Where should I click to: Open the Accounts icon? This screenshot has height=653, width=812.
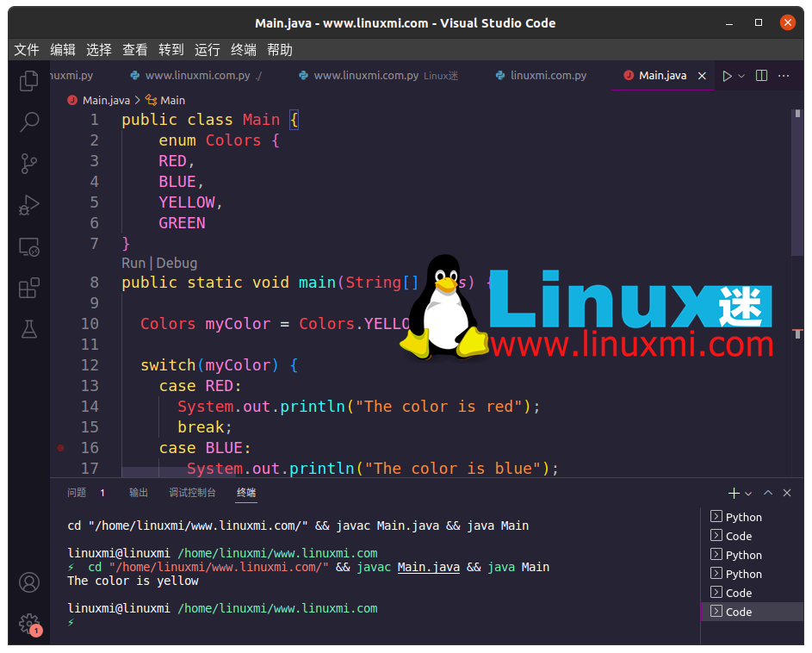[x=29, y=582]
